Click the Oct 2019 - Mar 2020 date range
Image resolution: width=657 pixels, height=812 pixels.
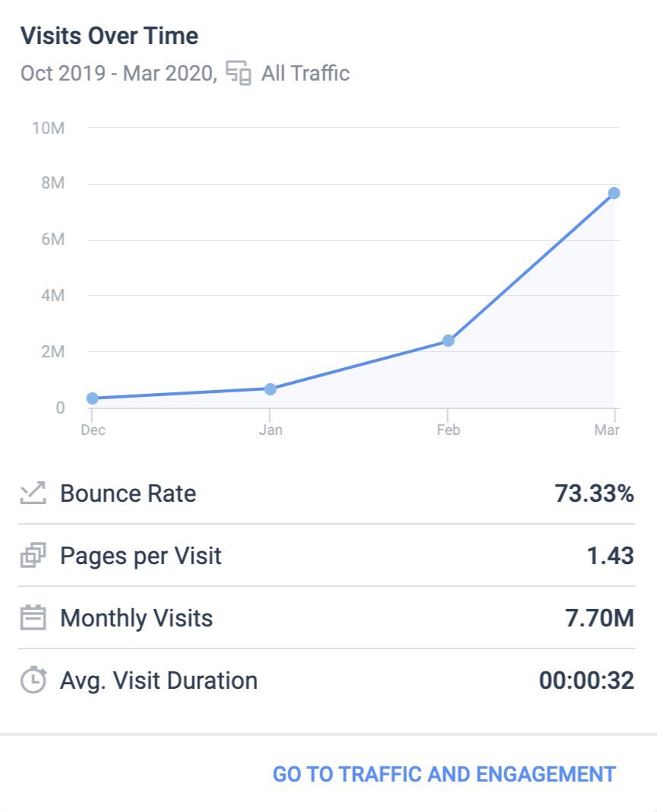(119, 74)
